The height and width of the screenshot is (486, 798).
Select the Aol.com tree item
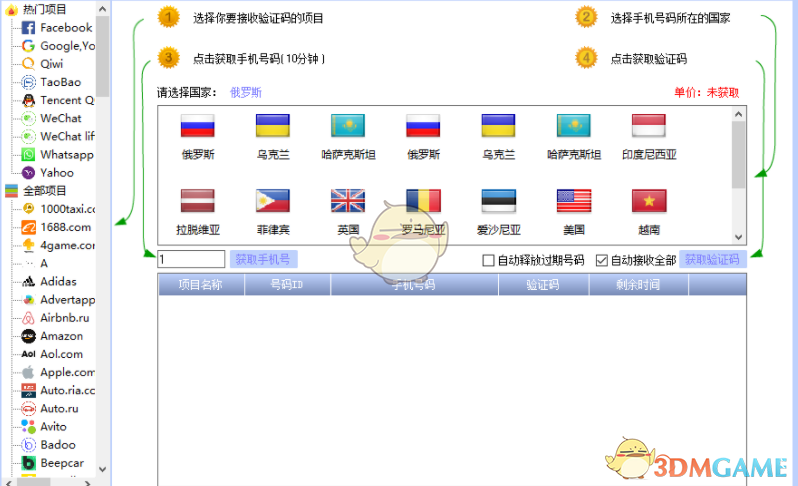[62, 354]
